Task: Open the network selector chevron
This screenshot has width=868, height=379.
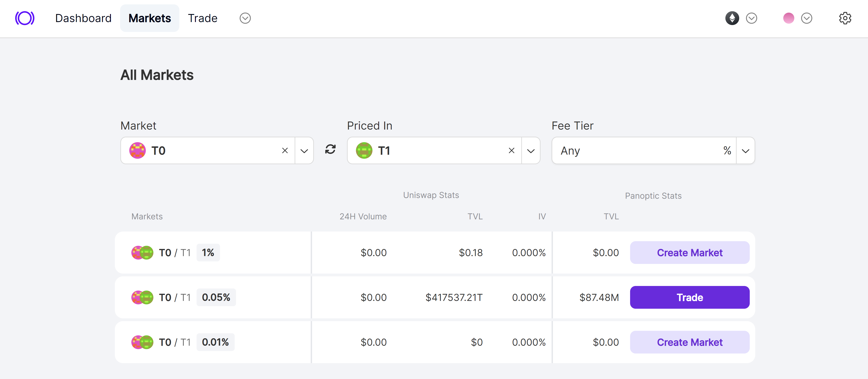Action: click(x=751, y=18)
